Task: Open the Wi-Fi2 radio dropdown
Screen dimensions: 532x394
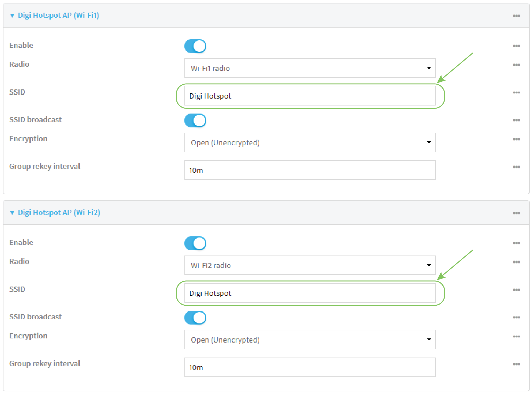Action: tap(310, 265)
